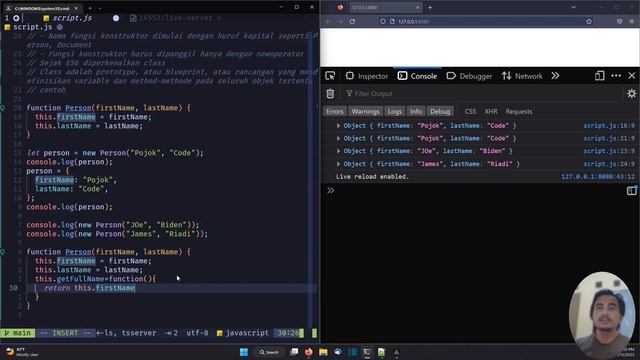This screenshot has height=360, width=640.
Task: Go back in Firefox
Action: [x=328, y=21]
